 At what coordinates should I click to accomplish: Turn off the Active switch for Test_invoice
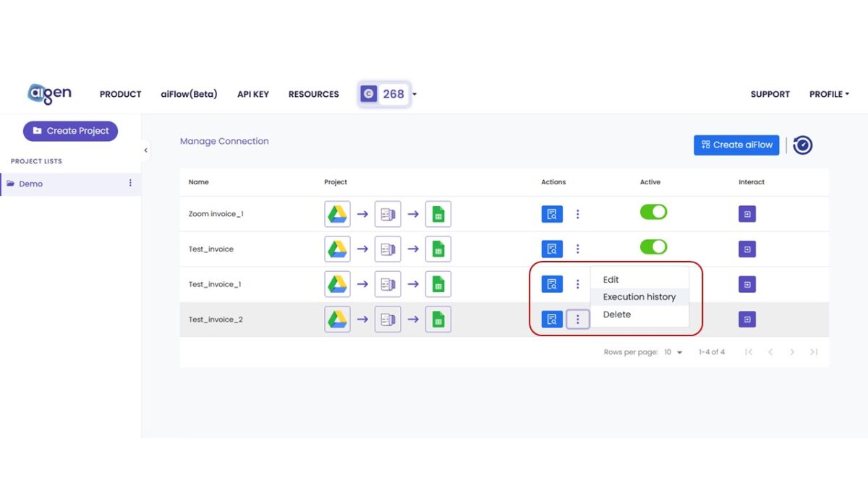653,247
